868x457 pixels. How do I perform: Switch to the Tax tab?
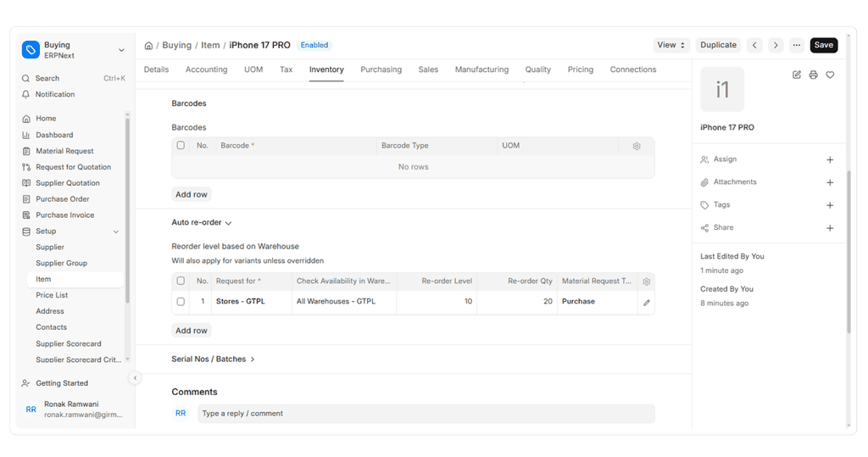coord(287,70)
